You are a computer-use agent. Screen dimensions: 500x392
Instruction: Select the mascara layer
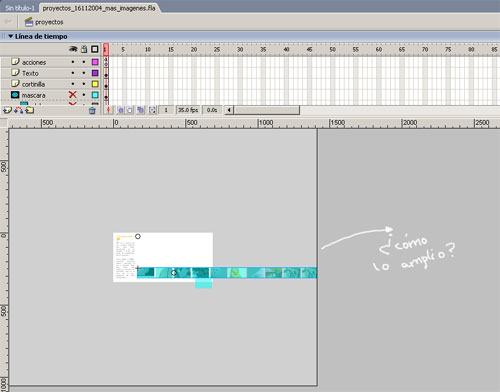click(33, 95)
